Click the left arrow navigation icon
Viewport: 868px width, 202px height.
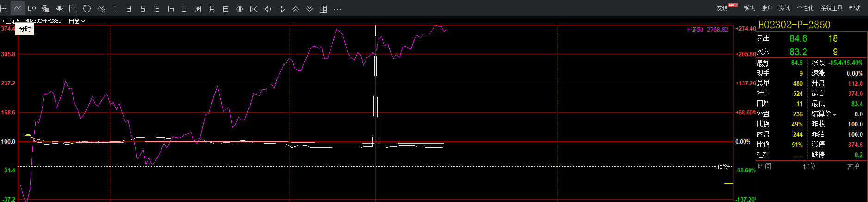[267, 8]
